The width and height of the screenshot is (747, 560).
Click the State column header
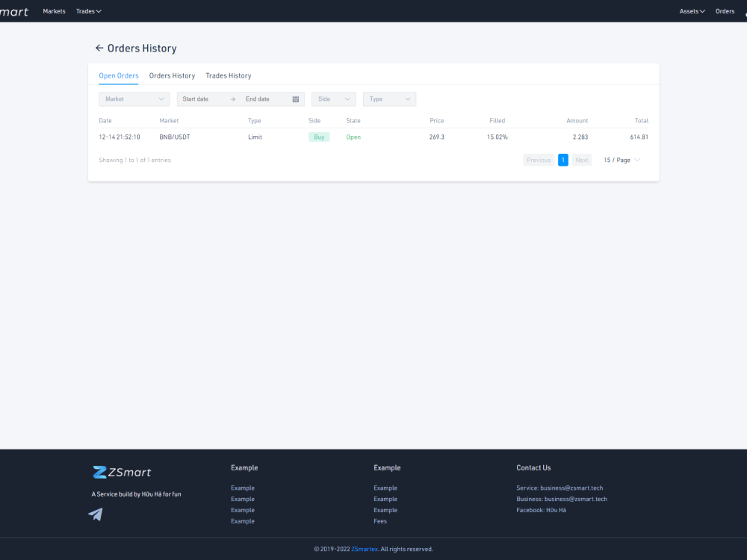coord(353,121)
